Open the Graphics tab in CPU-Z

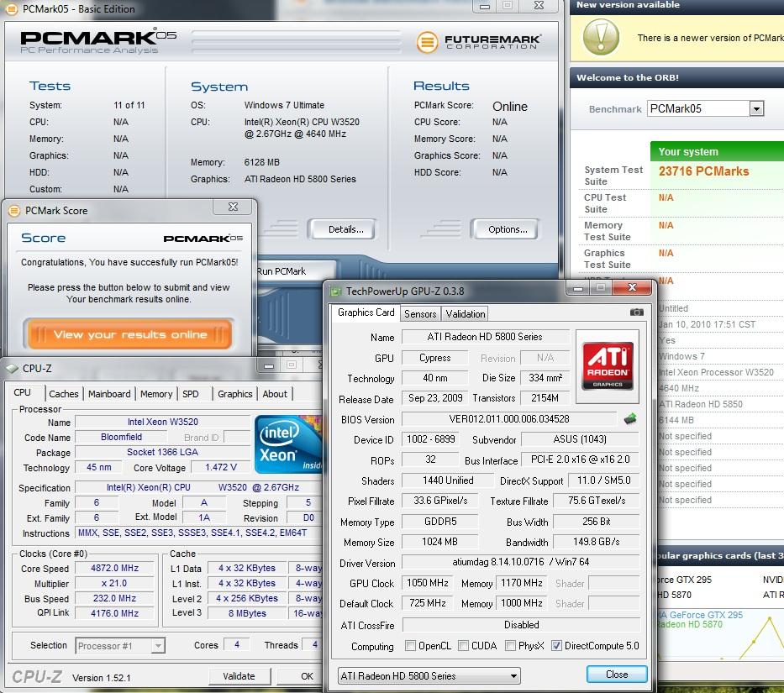pyautogui.click(x=235, y=394)
